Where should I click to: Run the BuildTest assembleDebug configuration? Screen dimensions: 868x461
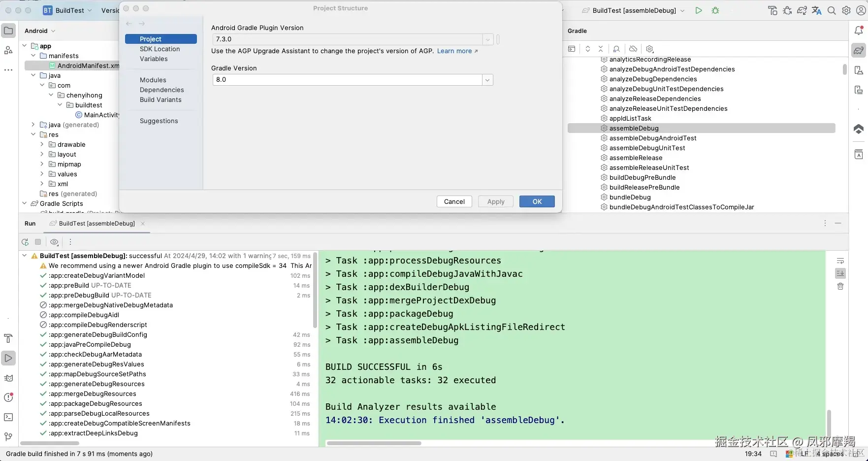[x=698, y=10]
